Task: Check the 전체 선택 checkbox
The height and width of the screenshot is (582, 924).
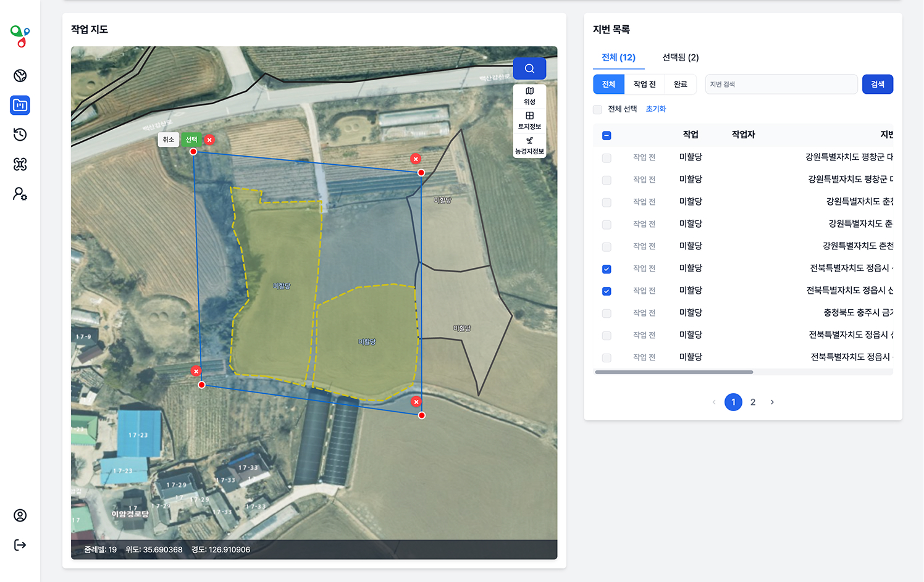Action: 597,109
